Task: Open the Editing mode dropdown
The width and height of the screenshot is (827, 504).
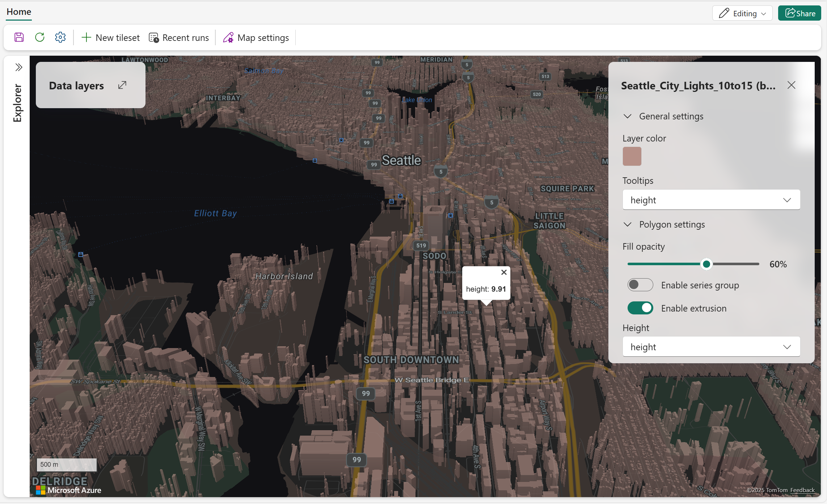Action: click(742, 13)
